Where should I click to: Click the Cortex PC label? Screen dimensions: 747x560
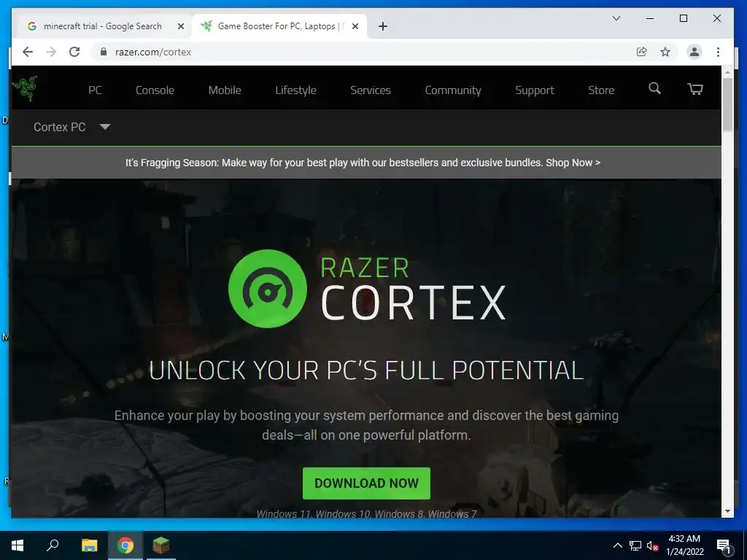click(x=60, y=127)
